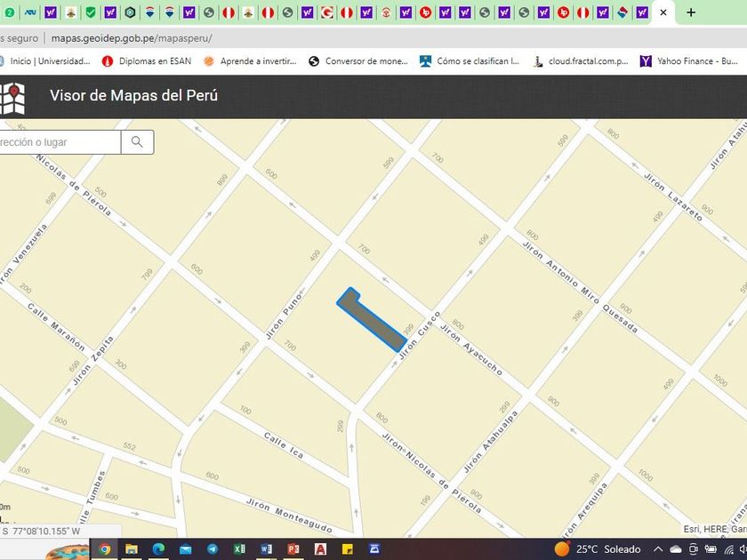Launch Excel from the taskbar
Image resolution: width=747 pixels, height=560 pixels.
click(239, 549)
